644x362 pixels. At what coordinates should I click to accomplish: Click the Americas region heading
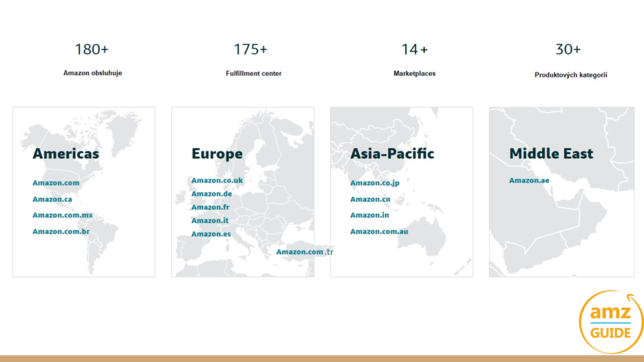coord(66,154)
